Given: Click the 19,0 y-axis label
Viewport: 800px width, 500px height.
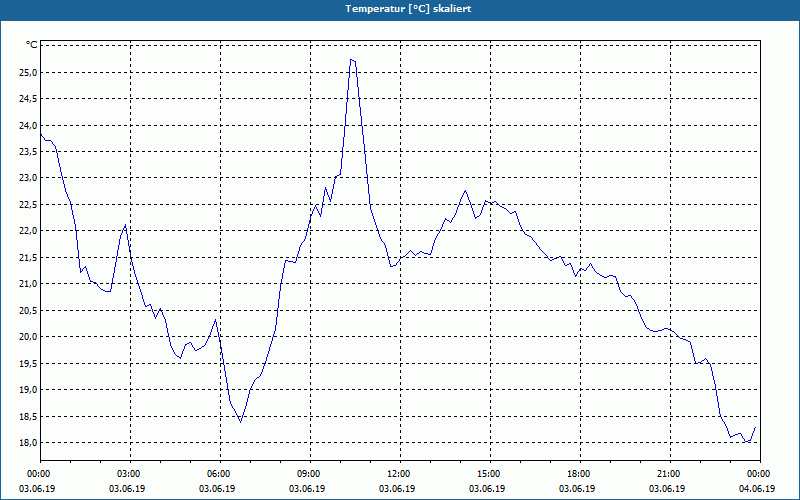Looking at the screenshot, I should point(28,390).
